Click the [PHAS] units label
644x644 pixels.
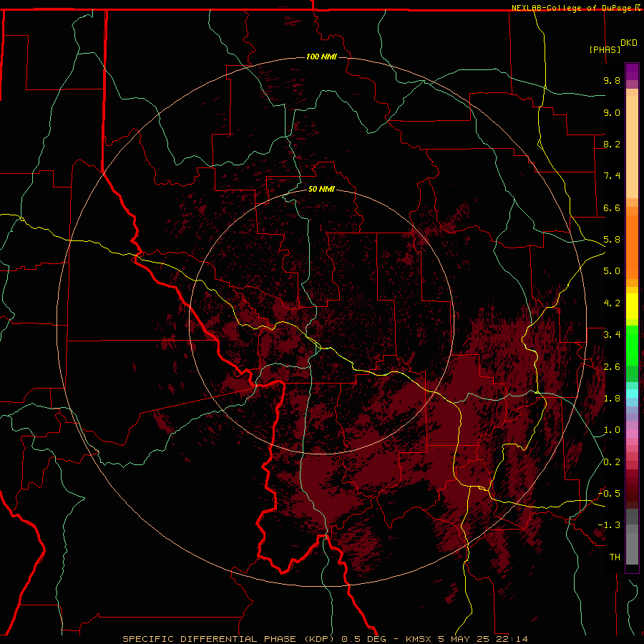605,49
